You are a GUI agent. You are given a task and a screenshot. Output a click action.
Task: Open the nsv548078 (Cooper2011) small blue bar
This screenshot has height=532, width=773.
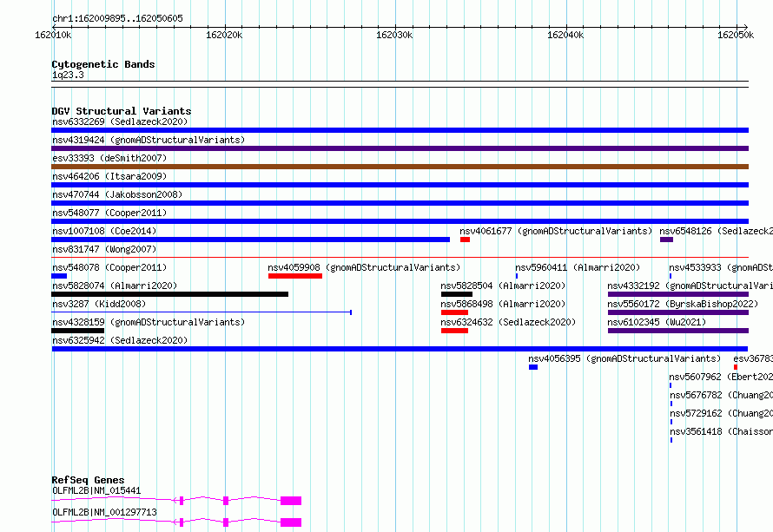[x=59, y=276]
